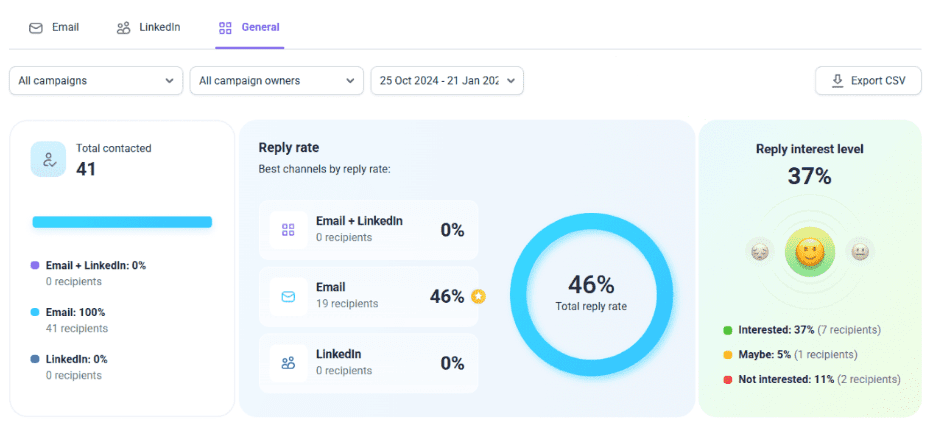Image resolution: width=936 pixels, height=430 pixels.
Task: Click the gold star badge beside 46%
Action: click(478, 296)
